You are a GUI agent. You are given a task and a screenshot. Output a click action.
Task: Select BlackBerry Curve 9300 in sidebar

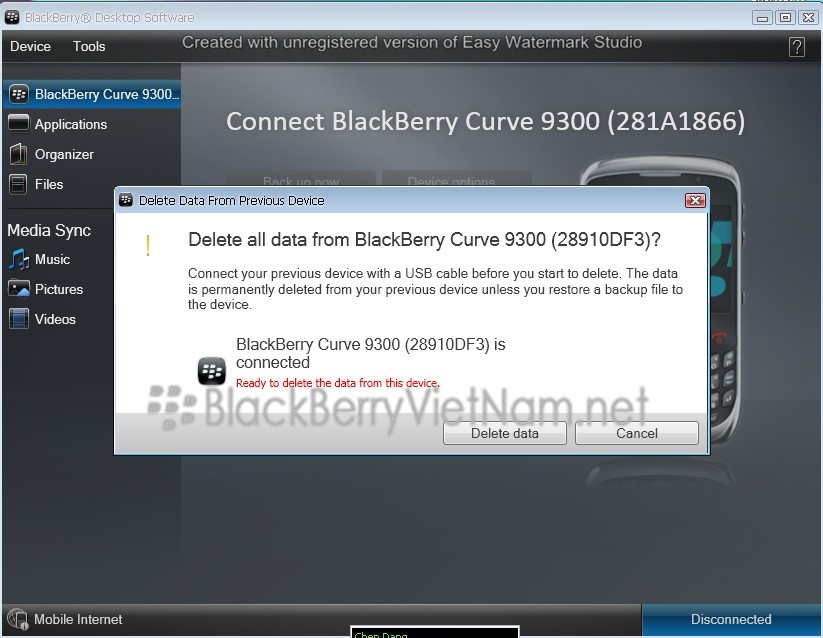[x=92, y=94]
